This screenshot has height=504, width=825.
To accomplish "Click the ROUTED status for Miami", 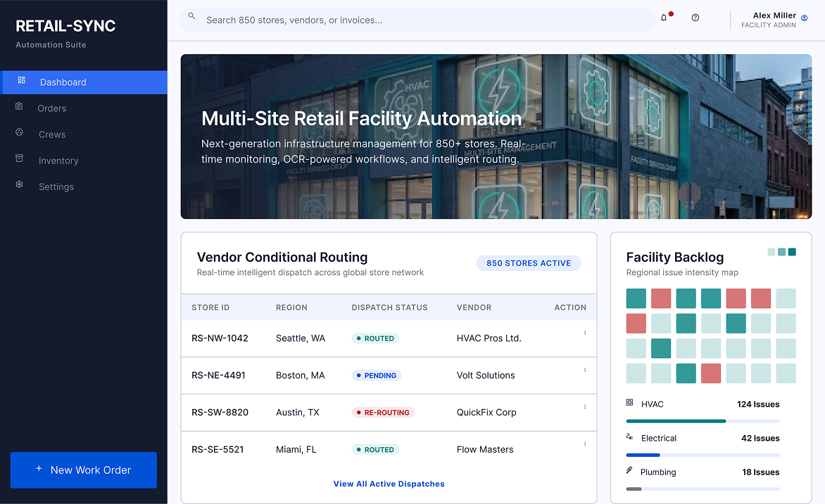I will coord(375,450).
